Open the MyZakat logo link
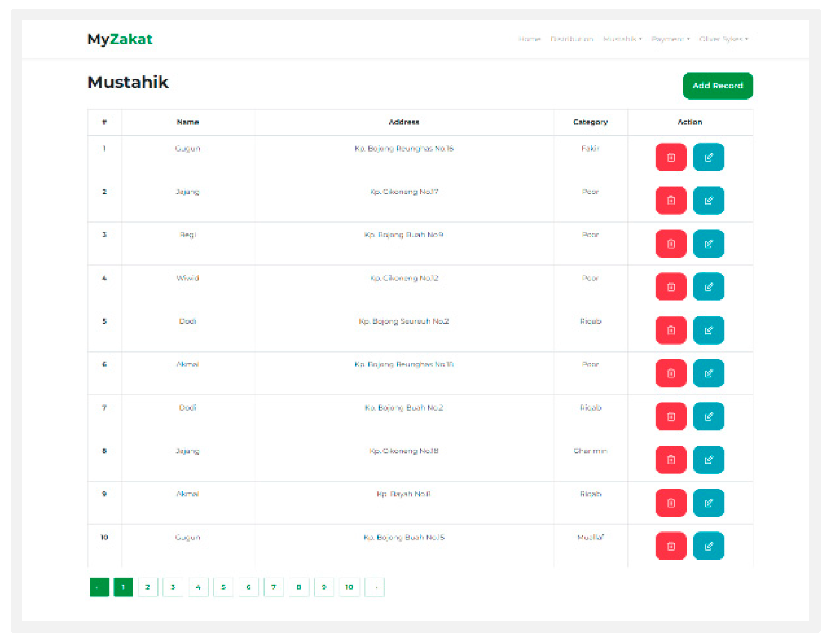 119,39
